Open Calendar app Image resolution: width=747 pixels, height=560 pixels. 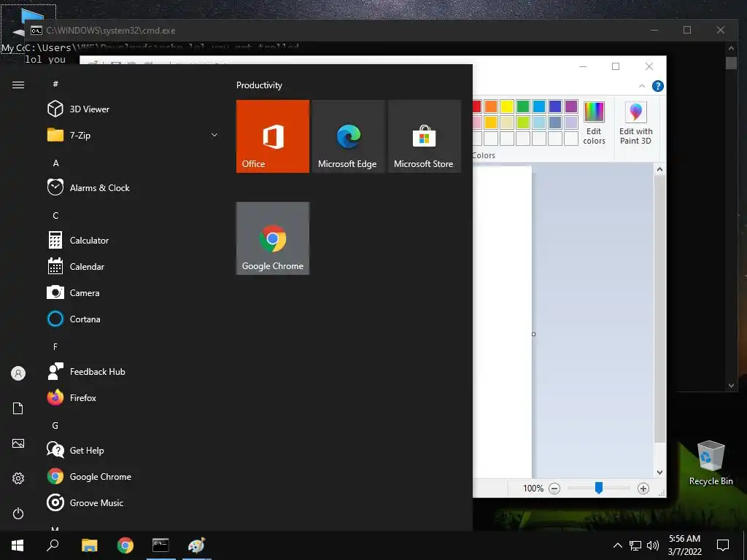click(76, 267)
